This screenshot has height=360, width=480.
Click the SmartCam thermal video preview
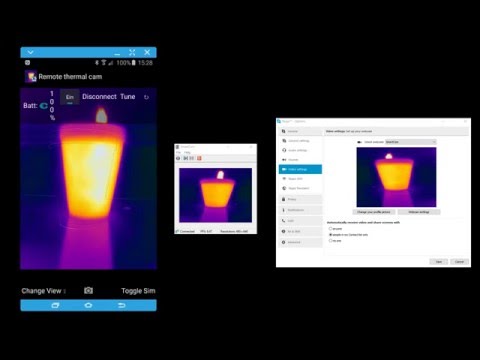216,195
